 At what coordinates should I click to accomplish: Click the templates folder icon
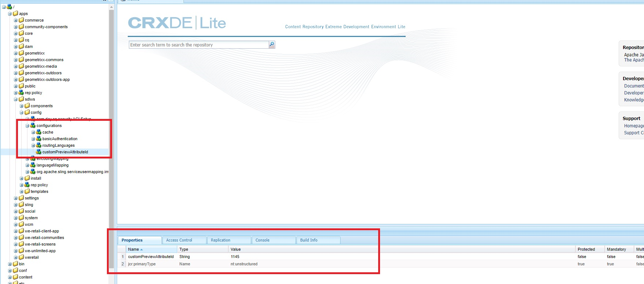[27, 191]
